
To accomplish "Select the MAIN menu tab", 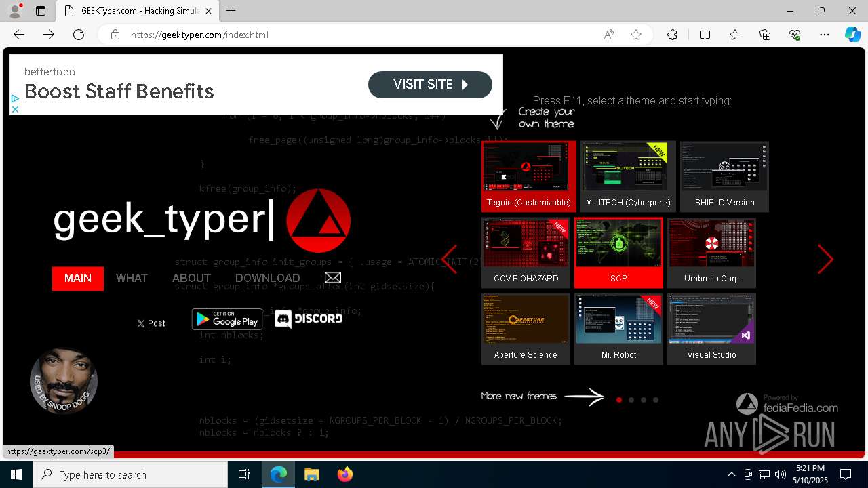I will (78, 279).
